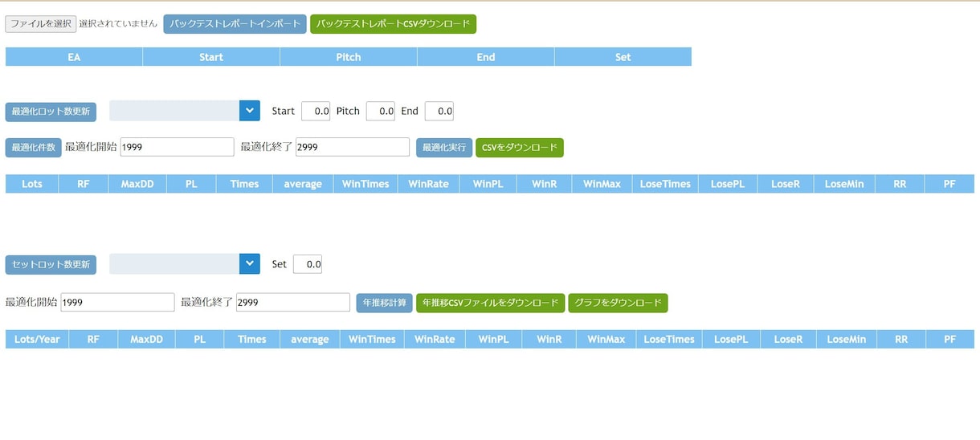Click 最適化件数 button
This screenshot has height=440, width=980.
click(34, 148)
